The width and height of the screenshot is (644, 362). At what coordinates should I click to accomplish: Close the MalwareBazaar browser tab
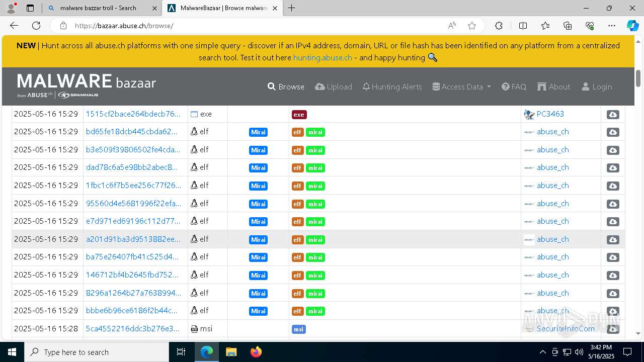(x=274, y=8)
